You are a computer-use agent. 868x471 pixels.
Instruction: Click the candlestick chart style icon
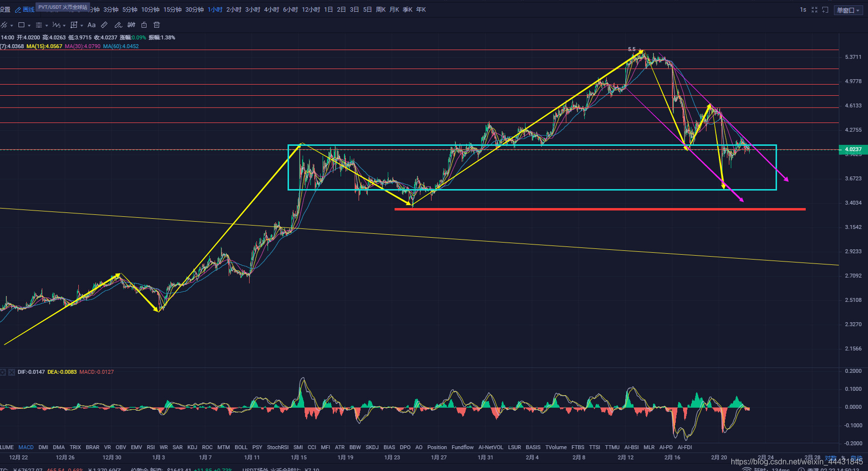click(131, 25)
